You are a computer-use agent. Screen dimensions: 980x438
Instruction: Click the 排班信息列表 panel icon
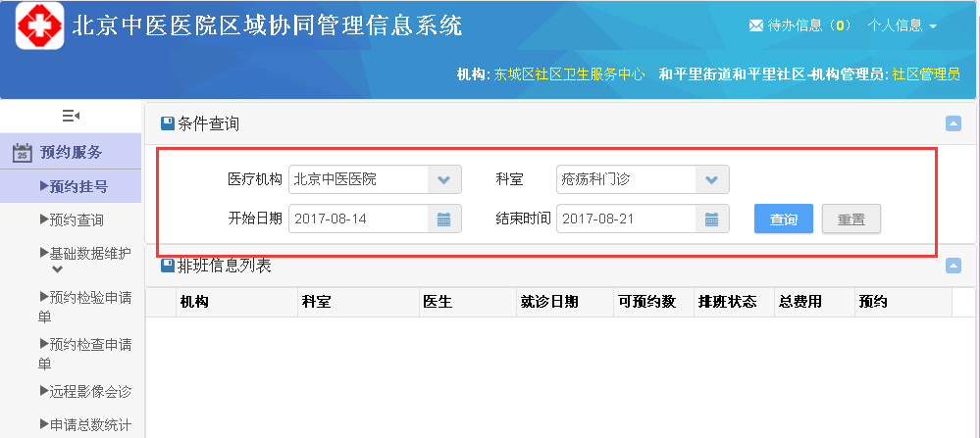(x=168, y=265)
